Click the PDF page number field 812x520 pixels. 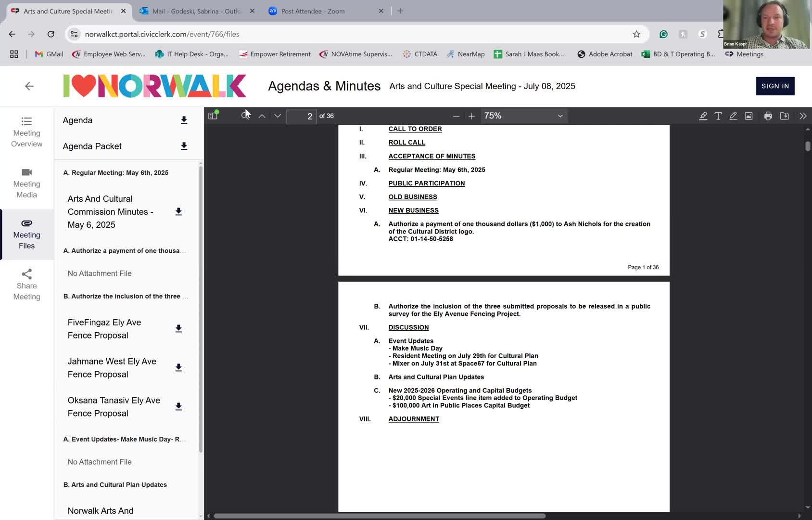pyautogui.click(x=301, y=116)
